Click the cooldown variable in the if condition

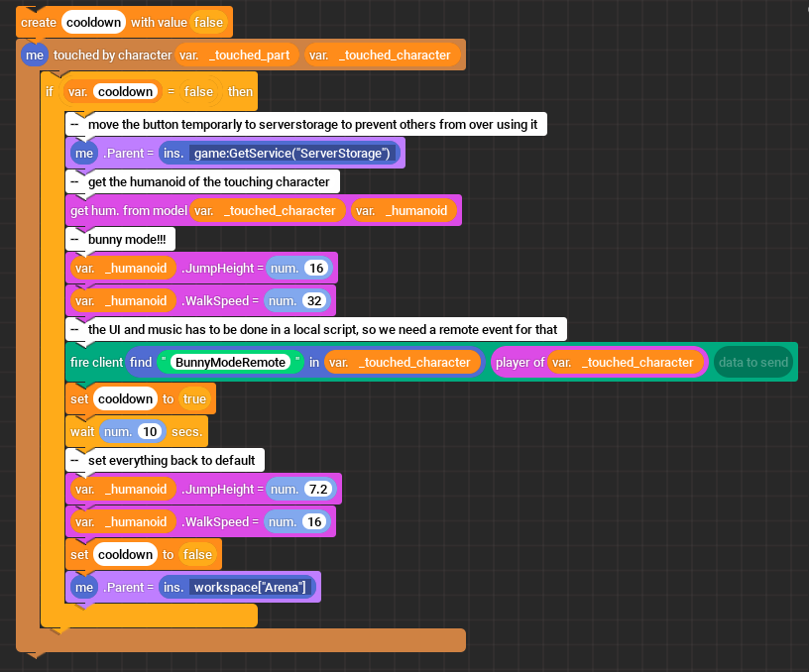(x=113, y=92)
